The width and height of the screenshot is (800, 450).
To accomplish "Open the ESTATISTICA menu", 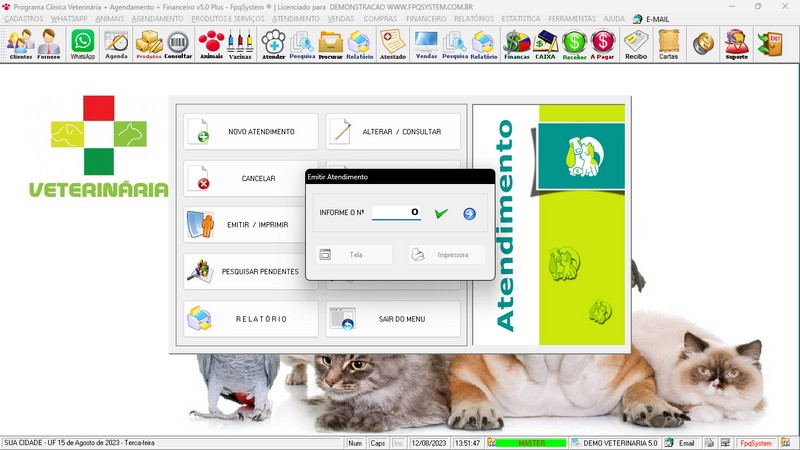I will point(521,19).
